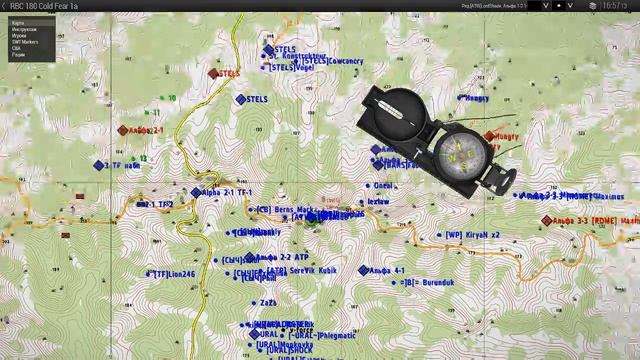Screen dimensions: 640x360
Task: Select the URAL diamond marker
Action: tap(254, 334)
